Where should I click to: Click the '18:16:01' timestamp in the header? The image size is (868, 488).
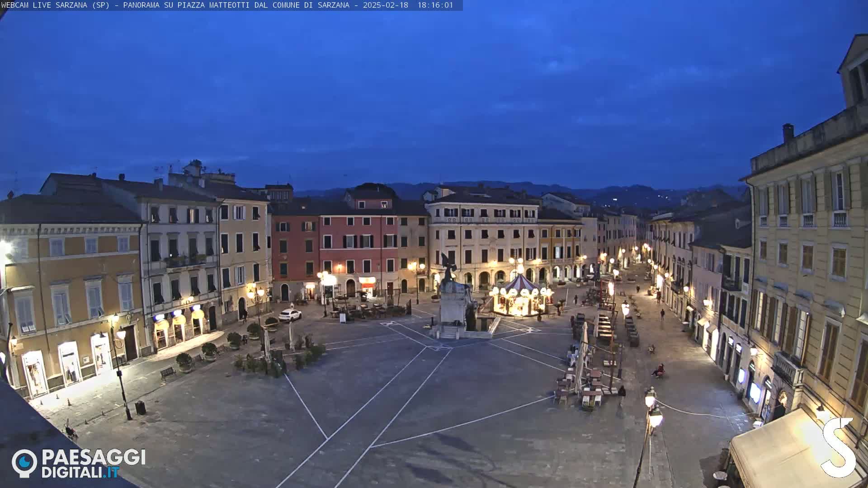(435, 5)
